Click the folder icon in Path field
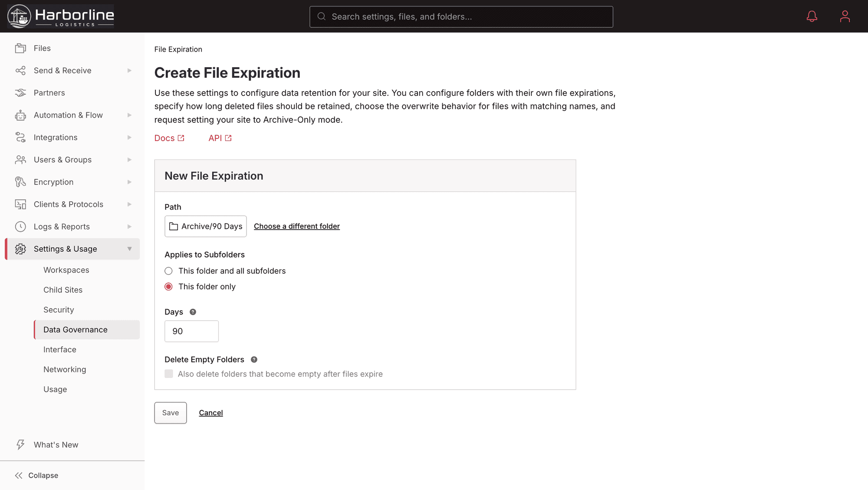 pos(174,227)
